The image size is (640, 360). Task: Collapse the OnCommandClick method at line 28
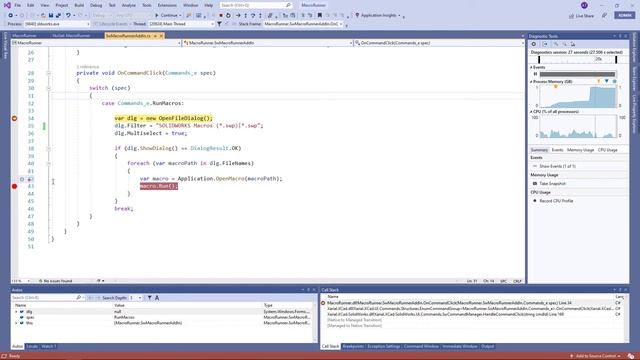tap(48, 73)
